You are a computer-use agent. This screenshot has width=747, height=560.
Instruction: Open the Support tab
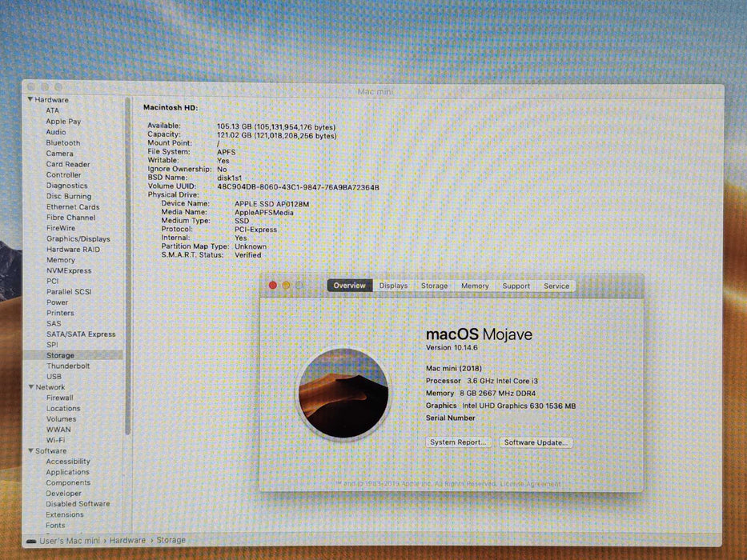516,286
